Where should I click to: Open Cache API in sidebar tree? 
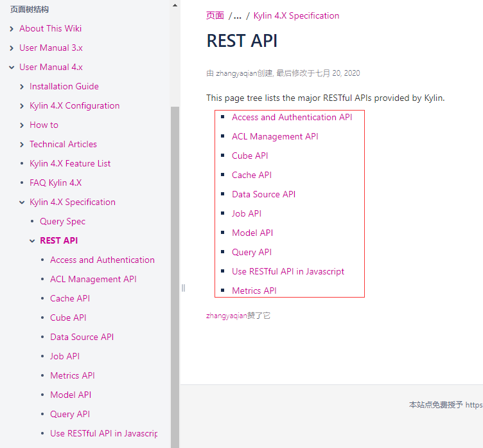point(70,298)
